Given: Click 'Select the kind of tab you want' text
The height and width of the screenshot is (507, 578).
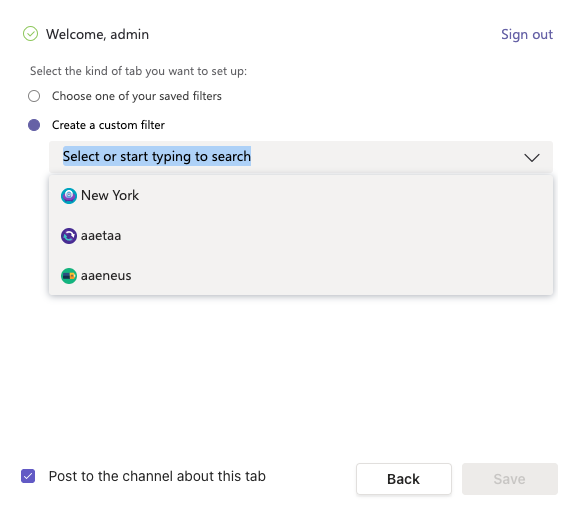Looking at the screenshot, I should point(138,71).
